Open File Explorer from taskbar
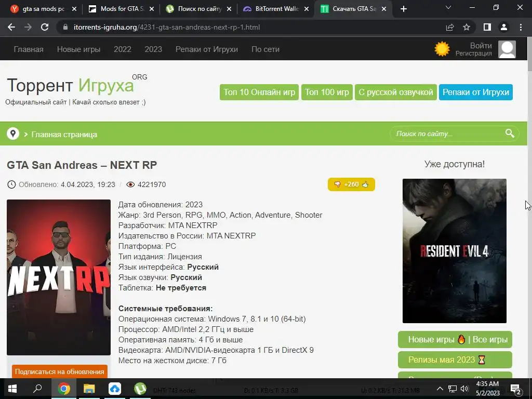 [89, 389]
